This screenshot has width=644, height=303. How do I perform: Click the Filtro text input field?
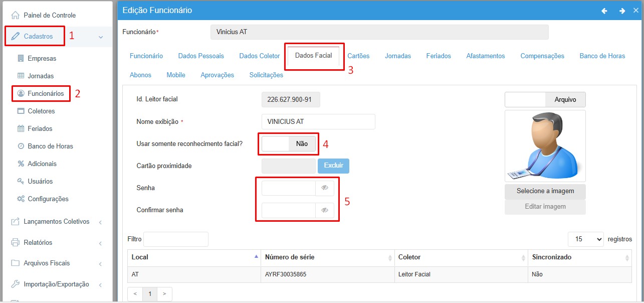click(x=175, y=239)
